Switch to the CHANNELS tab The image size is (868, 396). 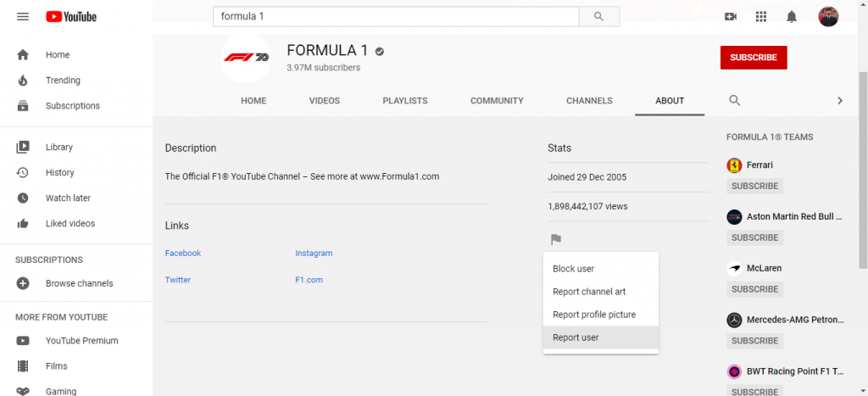point(590,101)
